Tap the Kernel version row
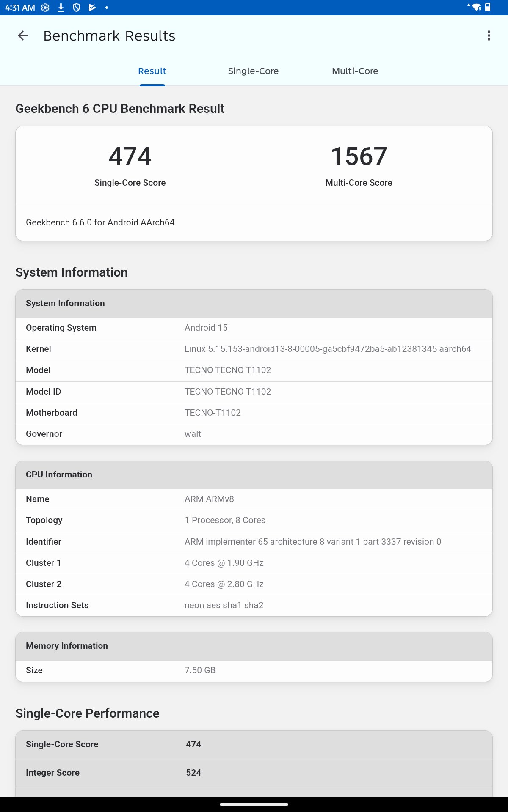Screen dimensions: 508x812 click(254, 349)
